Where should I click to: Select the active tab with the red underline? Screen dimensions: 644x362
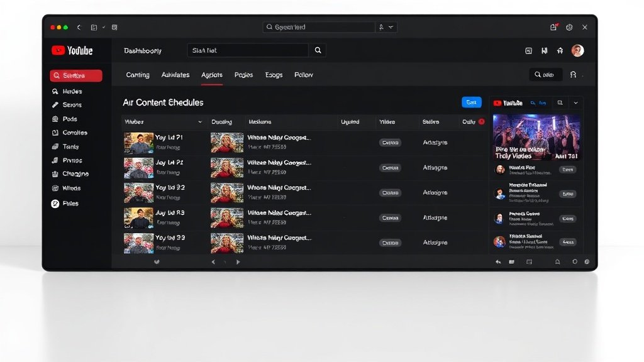(x=212, y=75)
